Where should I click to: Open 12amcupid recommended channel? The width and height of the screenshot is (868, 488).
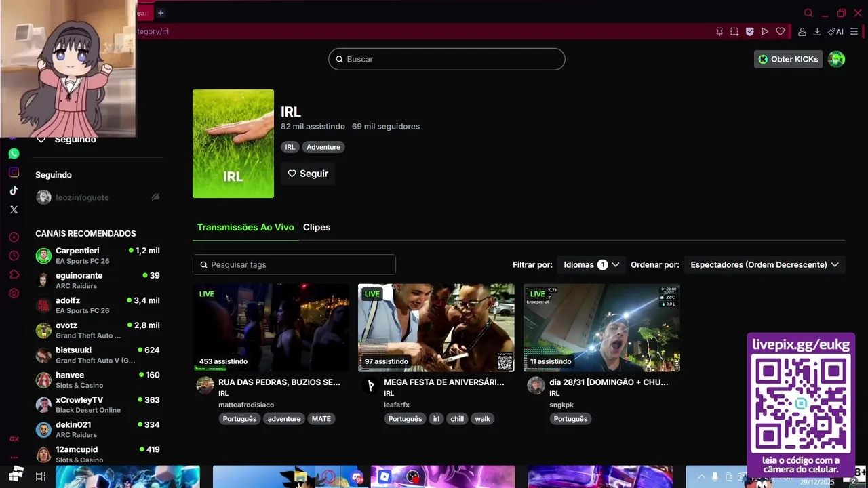pyautogui.click(x=98, y=454)
